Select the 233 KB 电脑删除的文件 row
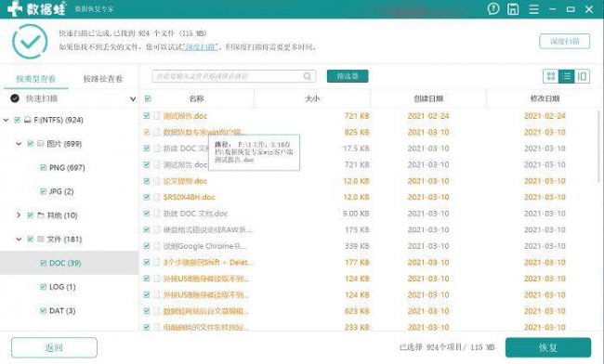This screenshot has width=604, height=364. [x=370, y=327]
